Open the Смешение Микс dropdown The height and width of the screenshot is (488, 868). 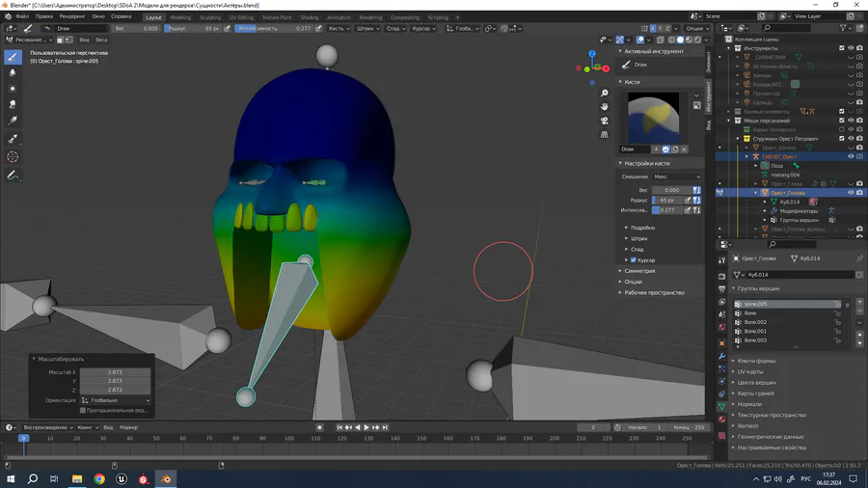point(677,176)
